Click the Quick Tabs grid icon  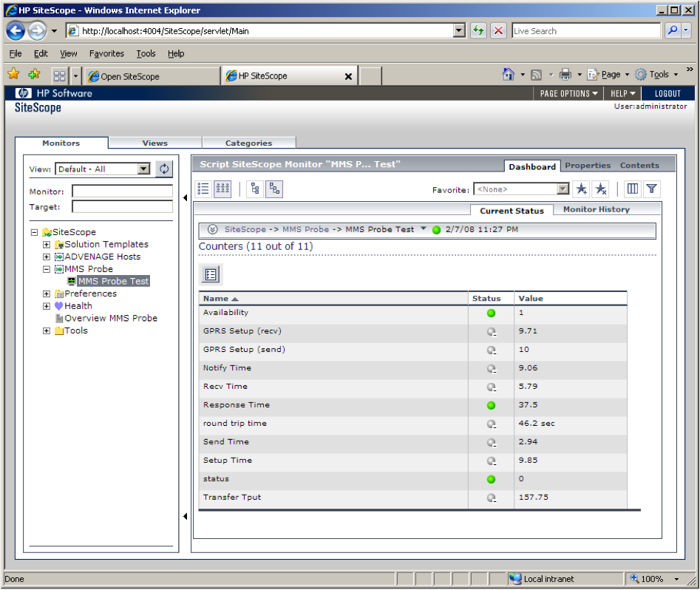(x=59, y=76)
